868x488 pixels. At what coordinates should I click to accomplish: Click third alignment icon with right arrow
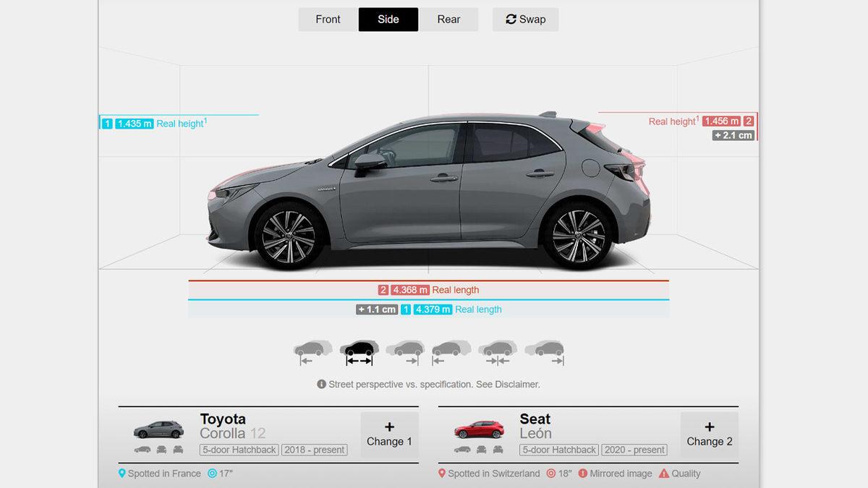coord(405,351)
